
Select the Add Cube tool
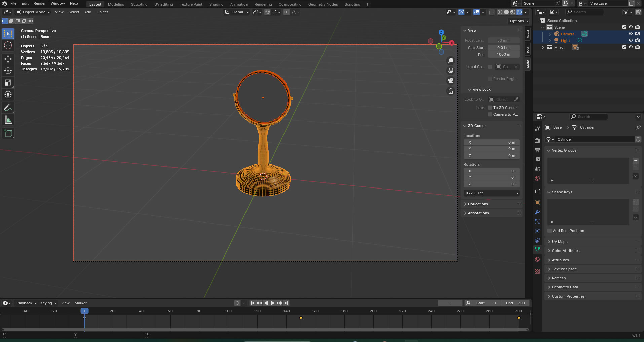(8, 133)
